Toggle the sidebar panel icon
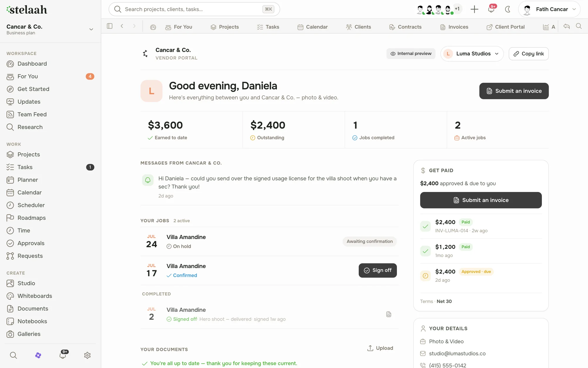The width and height of the screenshot is (588, 368). (110, 26)
